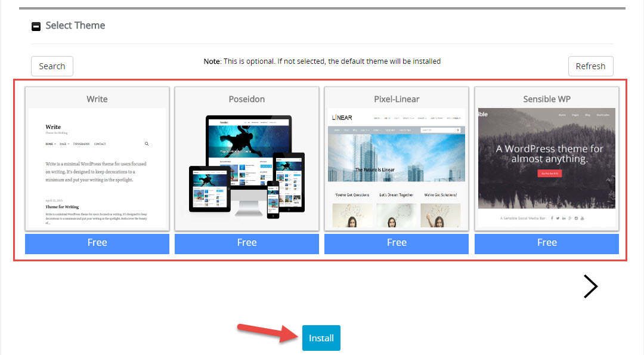This screenshot has width=644, height=355.
Task: Select the Write theme thumbnail
Action: point(97,168)
